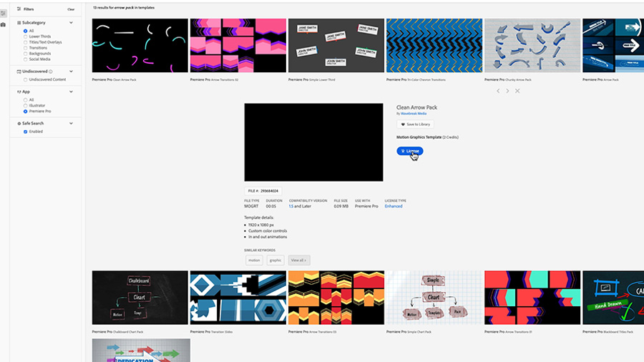The width and height of the screenshot is (644, 362).
Task: Click the 0.09 MB file size value
Action: 341,207
